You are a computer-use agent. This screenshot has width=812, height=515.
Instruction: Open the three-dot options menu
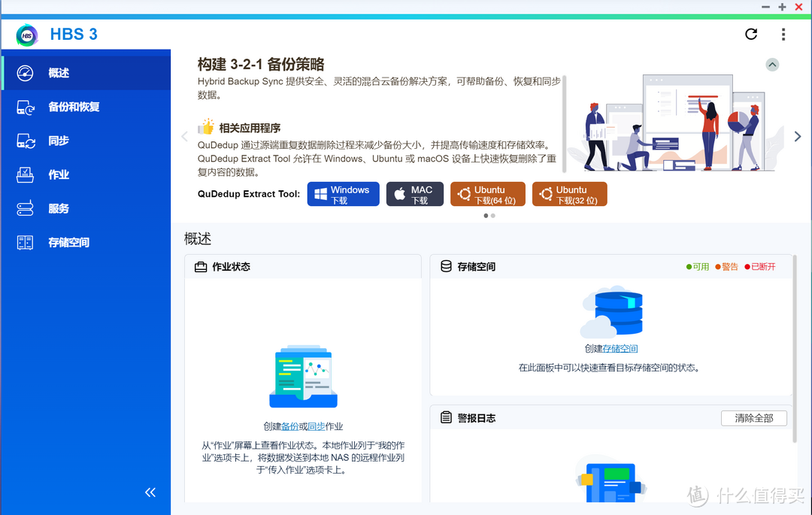coord(783,34)
